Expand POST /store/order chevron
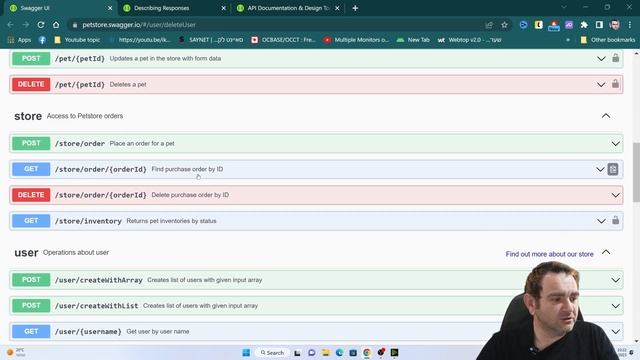This screenshot has width=640, height=360. tap(616, 144)
